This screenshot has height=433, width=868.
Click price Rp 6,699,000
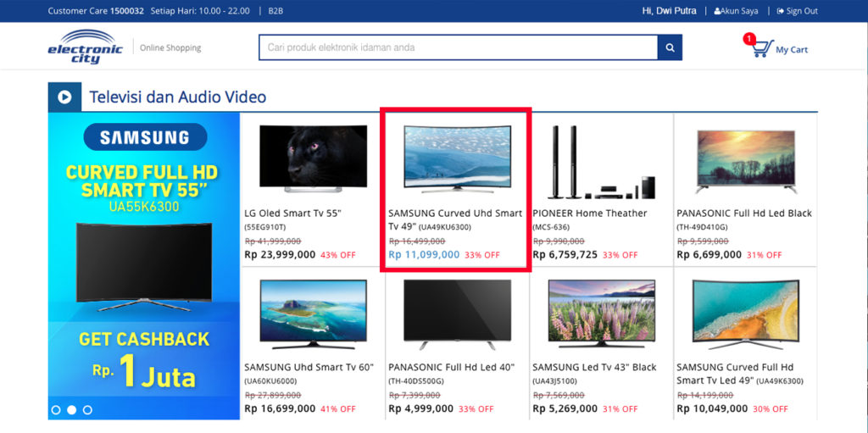pyautogui.click(x=709, y=255)
